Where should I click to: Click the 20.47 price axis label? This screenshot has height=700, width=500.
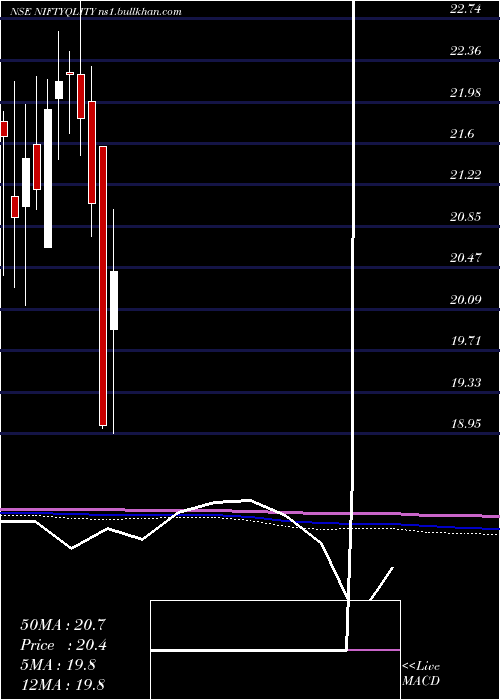tap(466, 258)
